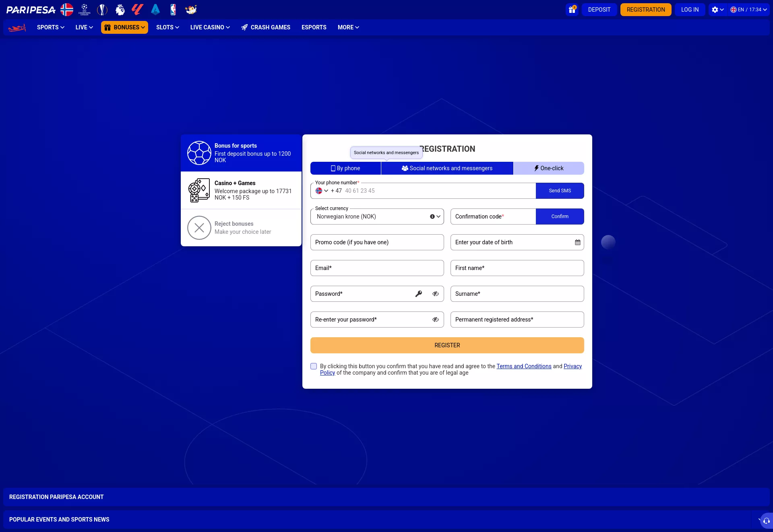Image resolution: width=773 pixels, height=532 pixels.
Task: Click Send SMS button
Action: pos(560,191)
